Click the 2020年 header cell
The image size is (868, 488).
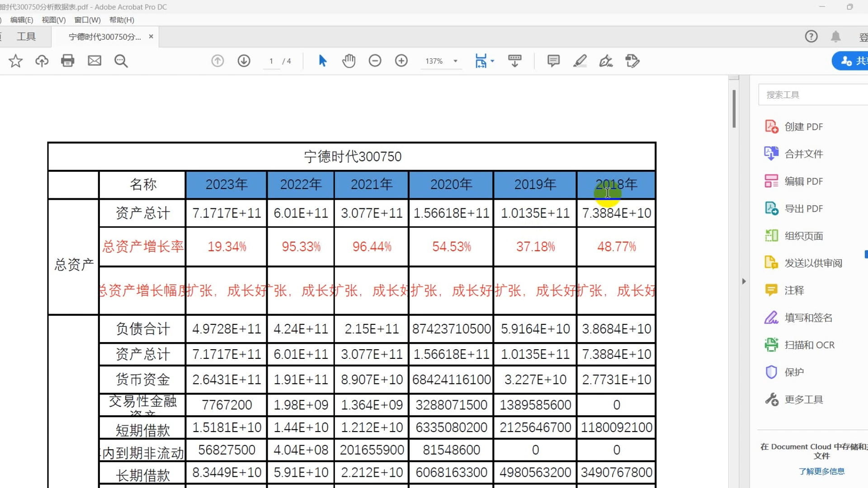pos(451,184)
